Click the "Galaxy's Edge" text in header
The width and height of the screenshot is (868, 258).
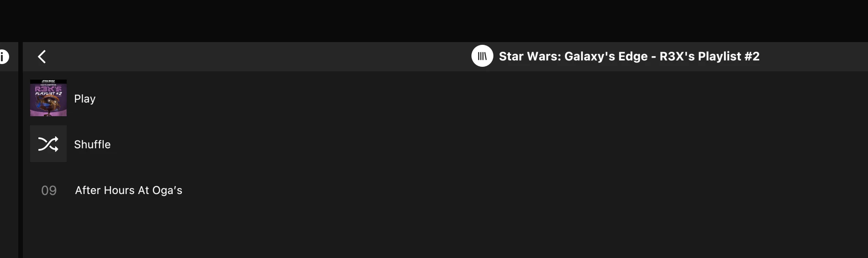(x=606, y=56)
